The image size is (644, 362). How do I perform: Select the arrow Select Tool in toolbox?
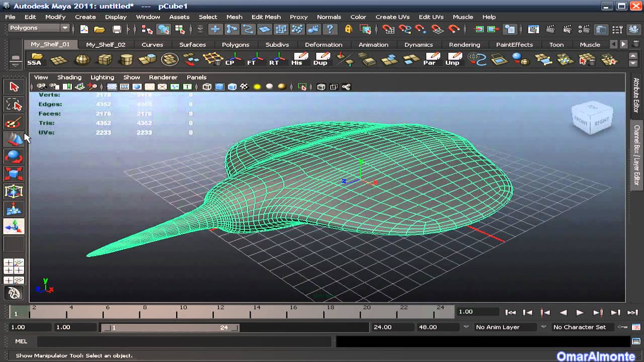coord(14,87)
